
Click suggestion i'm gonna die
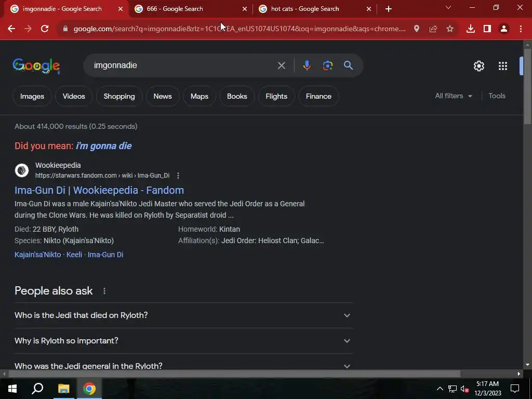pos(104,146)
